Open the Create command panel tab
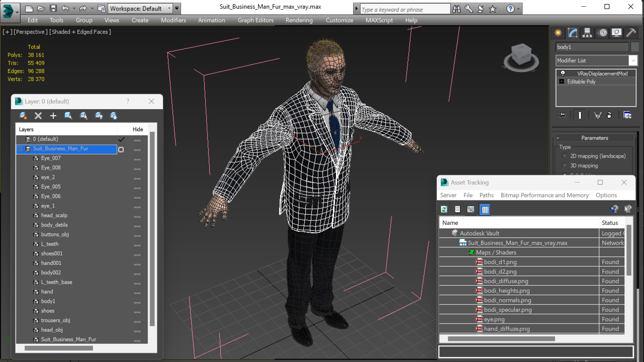Image resolution: width=644 pixels, height=362 pixels. pyautogui.click(x=558, y=32)
